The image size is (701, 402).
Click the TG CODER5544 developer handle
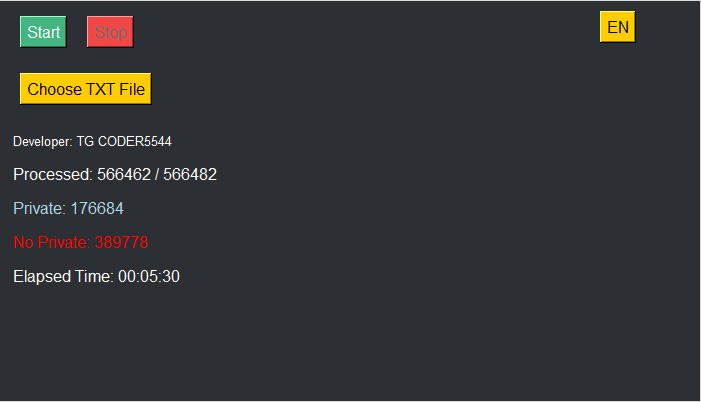coord(124,141)
